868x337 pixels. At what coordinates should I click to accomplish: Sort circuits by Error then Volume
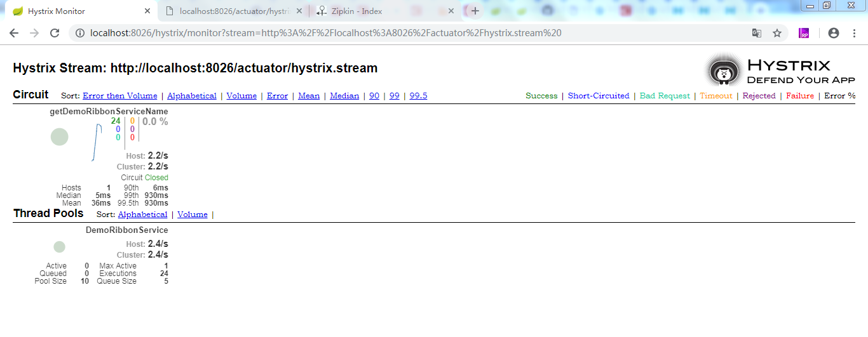119,96
